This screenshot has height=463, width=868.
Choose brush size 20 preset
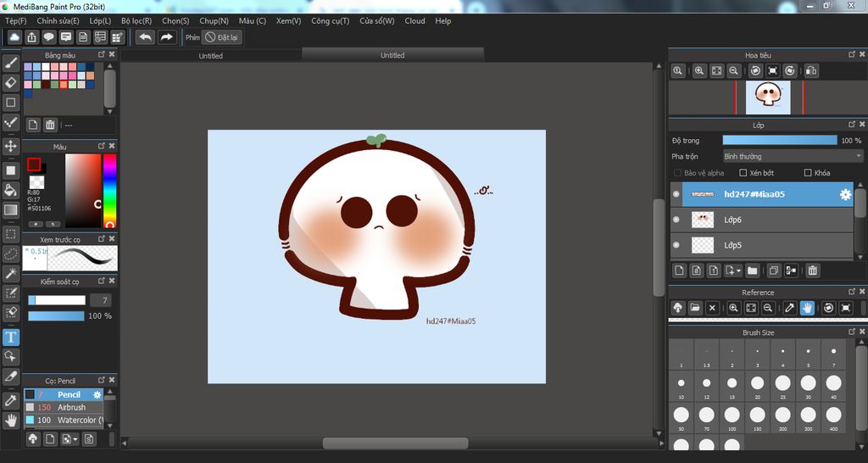757,386
